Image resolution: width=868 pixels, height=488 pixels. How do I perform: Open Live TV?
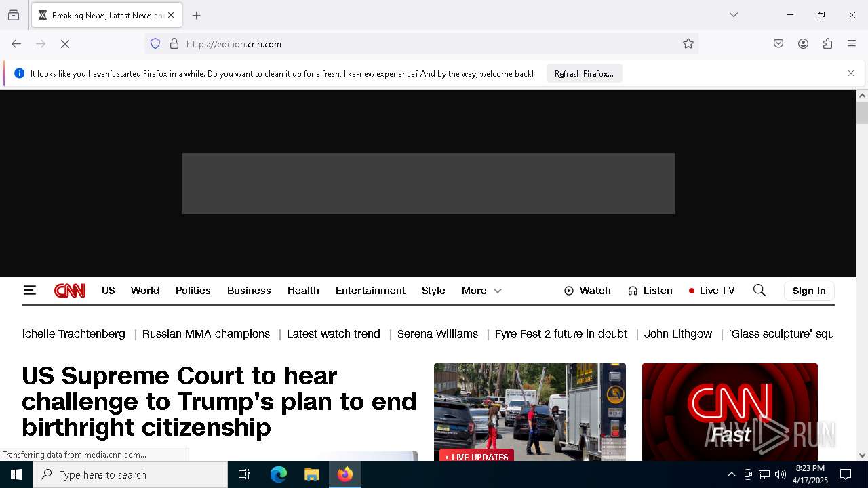(x=711, y=291)
